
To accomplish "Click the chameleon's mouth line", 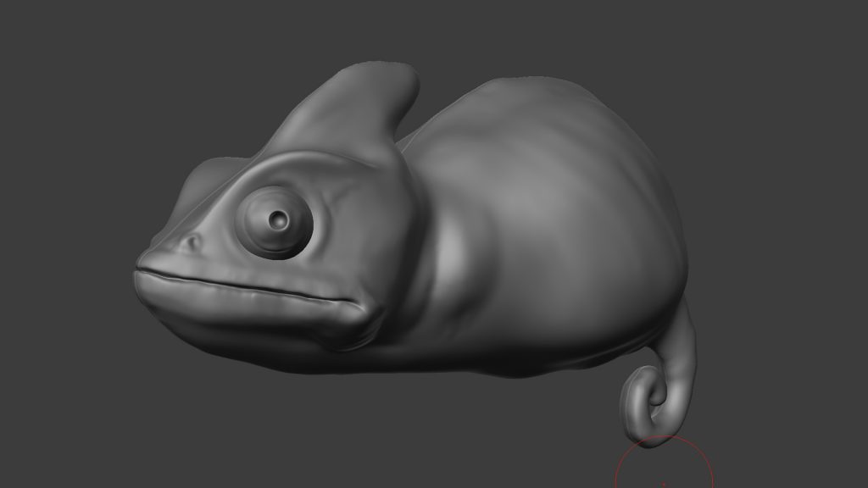I will 248,286.
